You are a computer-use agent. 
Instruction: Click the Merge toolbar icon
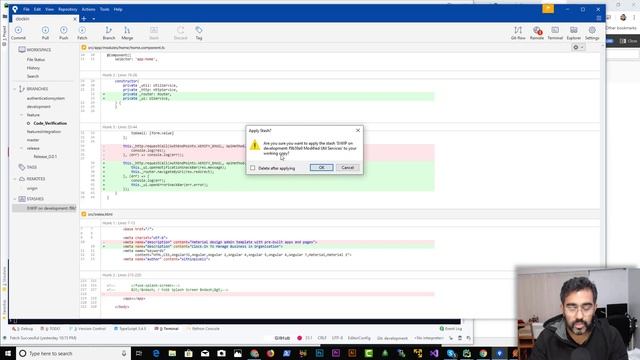[127, 33]
